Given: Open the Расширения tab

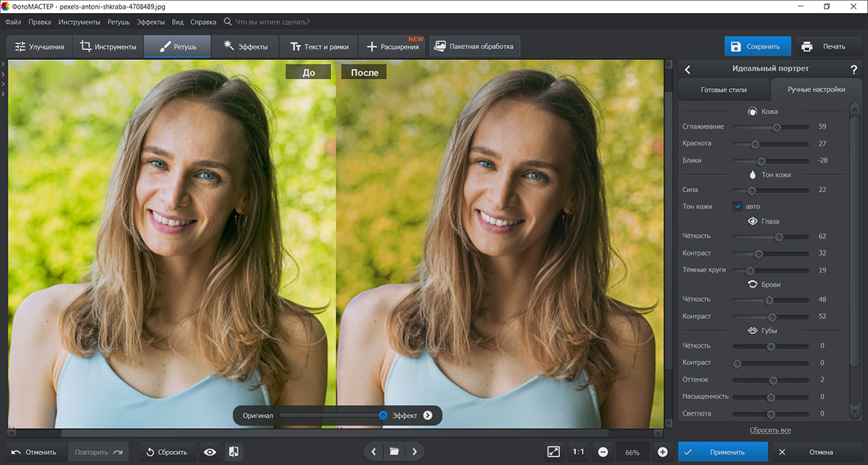Looking at the screenshot, I should click(393, 47).
